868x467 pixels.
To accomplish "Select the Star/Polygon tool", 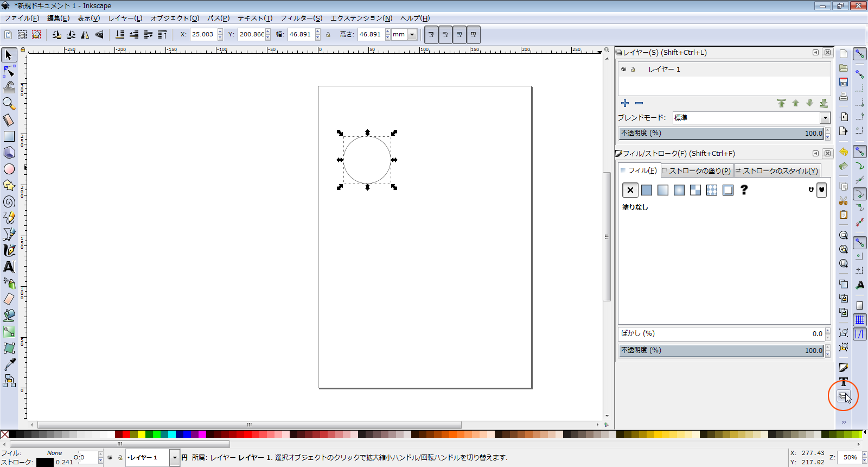I will pos(9,185).
